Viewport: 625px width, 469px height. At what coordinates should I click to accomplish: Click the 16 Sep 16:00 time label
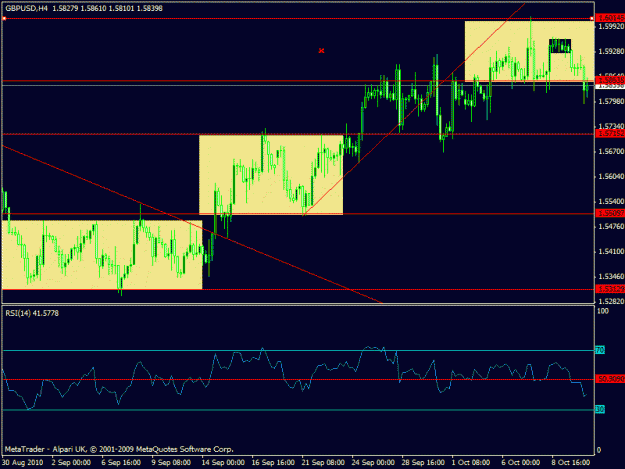coord(273,463)
